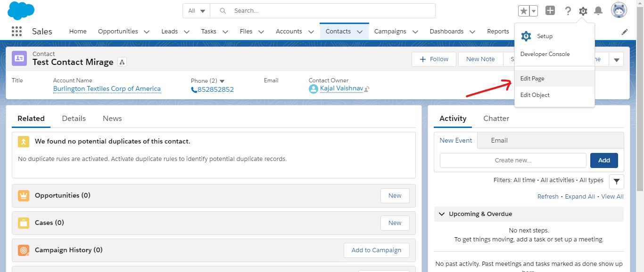Switch to the Details tab

[x=74, y=119]
